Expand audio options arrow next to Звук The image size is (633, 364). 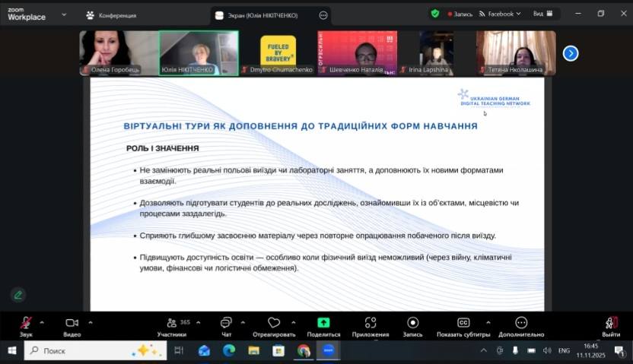(x=41, y=322)
